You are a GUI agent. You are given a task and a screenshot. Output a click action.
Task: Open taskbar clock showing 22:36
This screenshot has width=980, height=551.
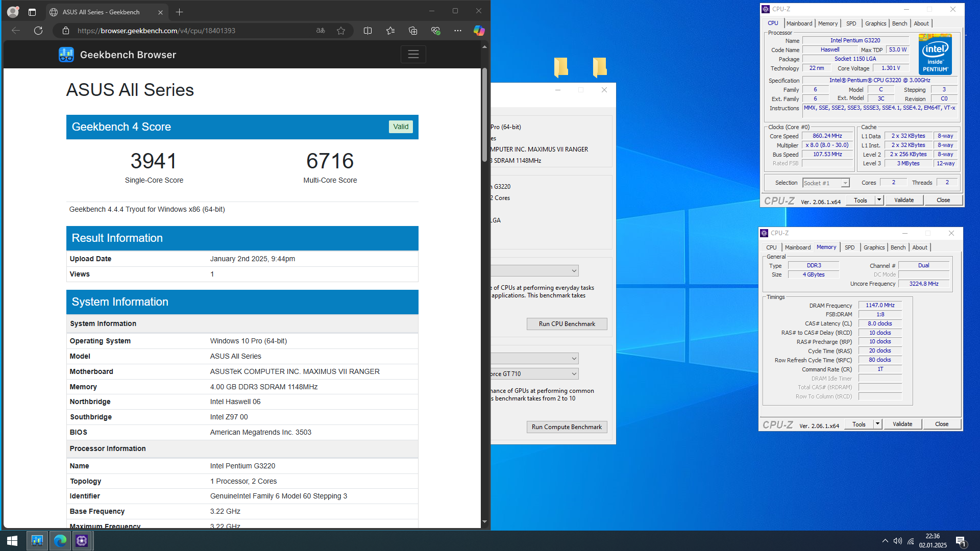point(933,541)
